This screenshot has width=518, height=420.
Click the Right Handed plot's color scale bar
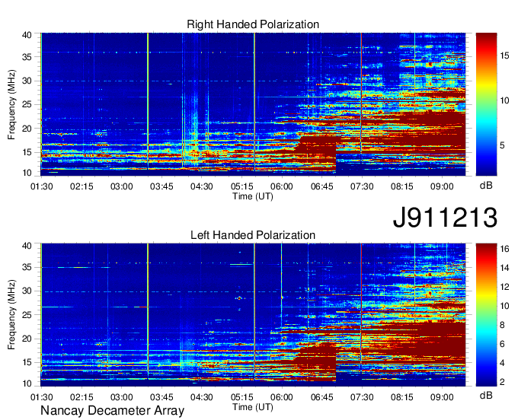tap(486, 104)
